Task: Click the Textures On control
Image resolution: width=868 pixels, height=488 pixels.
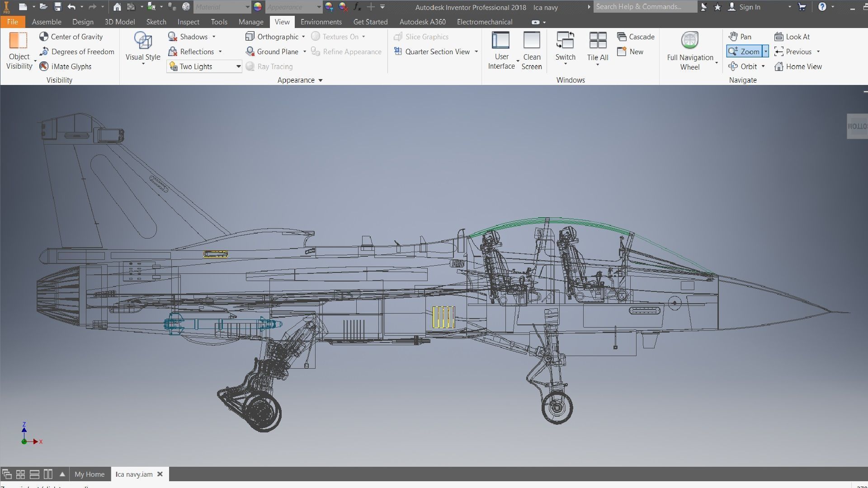Action: tap(335, 37)
